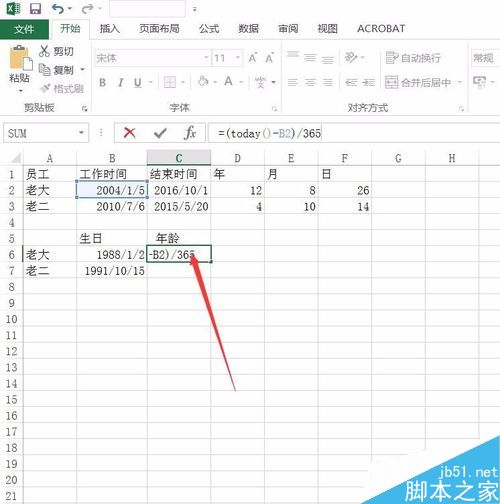Cancel formula entry with red X
This screenshot has height=504, width=500.
coord(129,133)
